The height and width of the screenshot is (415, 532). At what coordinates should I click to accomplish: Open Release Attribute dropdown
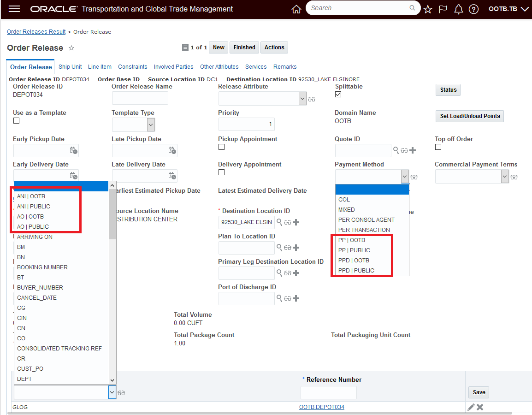click(302, 99)
